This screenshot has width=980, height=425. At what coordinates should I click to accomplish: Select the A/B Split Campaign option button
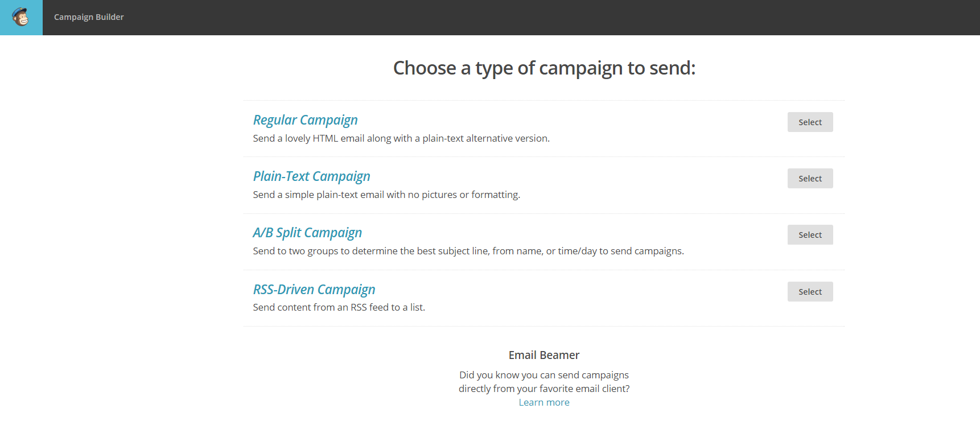coord(810,234)
